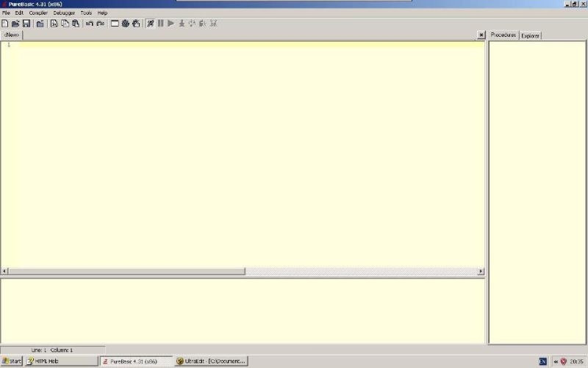Select PureBasic 4.31 taskbar button
Viewport: 588px width, 368px height.
[x=136, y=361]
